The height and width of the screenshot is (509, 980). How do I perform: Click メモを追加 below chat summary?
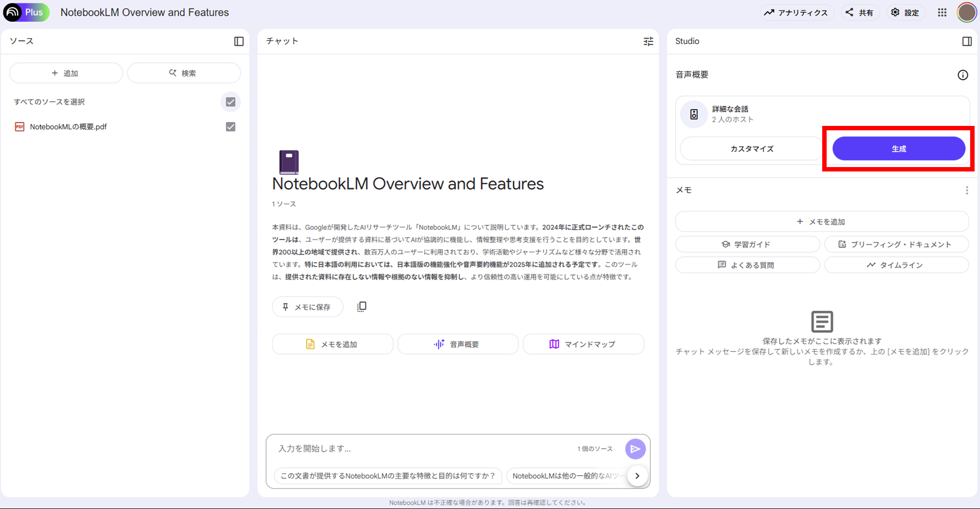coord(332,344)
